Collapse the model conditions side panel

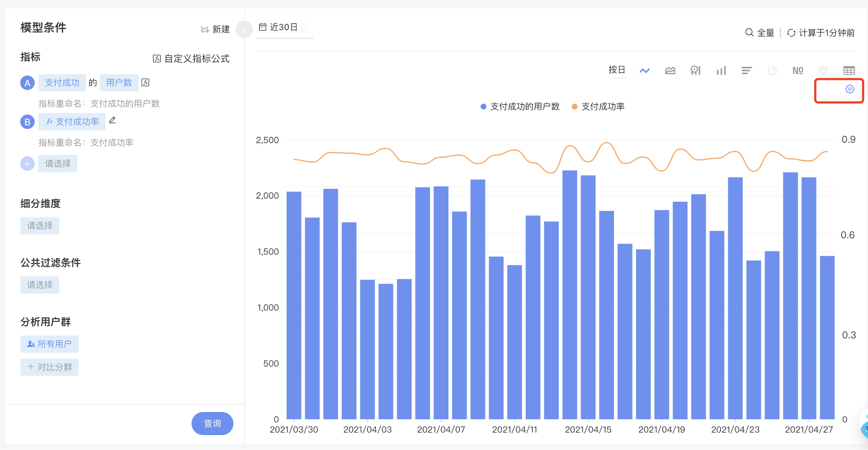(244, 29)
